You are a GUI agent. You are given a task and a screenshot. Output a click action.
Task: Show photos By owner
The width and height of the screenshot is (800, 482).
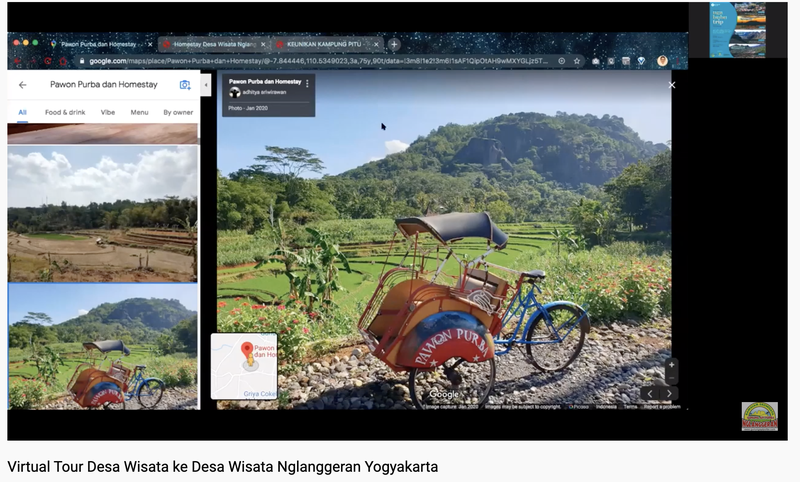click(x=178, y=112)
